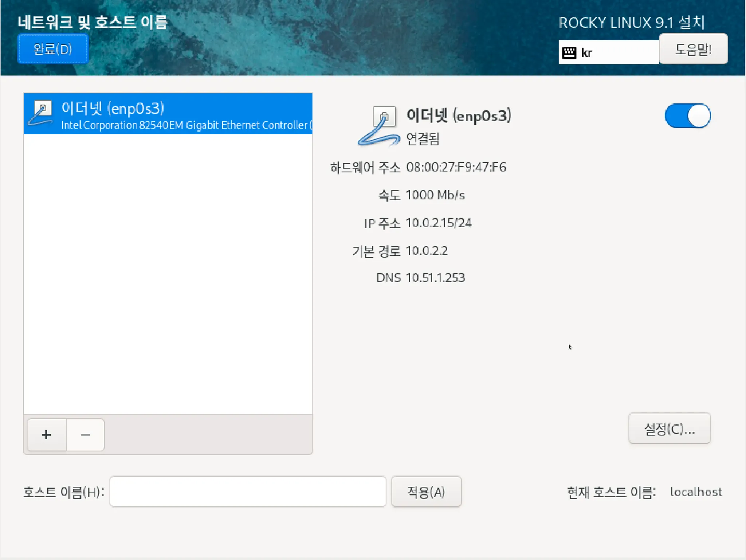Viewport: 746px width, 560px height.
Task: Open 설정(C)... configuration dialog
Action: pos(670,429)
